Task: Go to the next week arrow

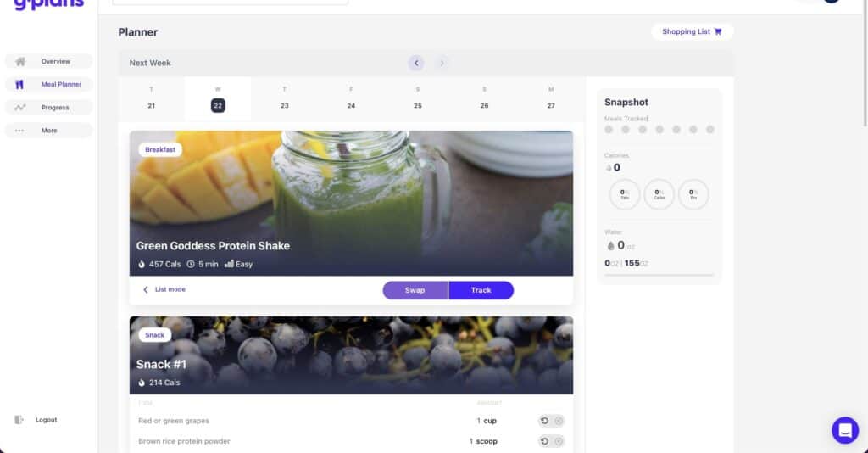Action: point(442,63)
